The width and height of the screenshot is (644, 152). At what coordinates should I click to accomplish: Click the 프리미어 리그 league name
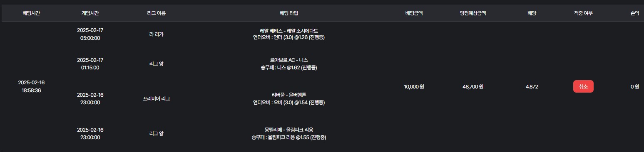157,99
